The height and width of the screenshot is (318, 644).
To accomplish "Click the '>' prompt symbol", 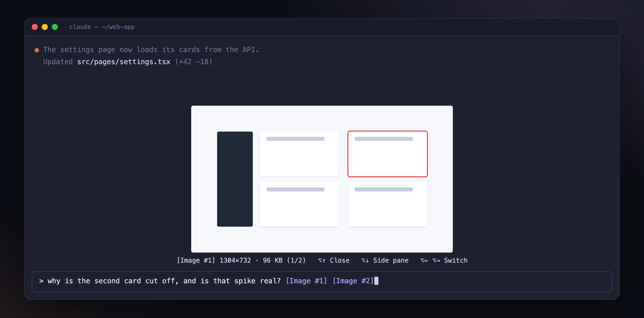I will click(x=41, y=281).
